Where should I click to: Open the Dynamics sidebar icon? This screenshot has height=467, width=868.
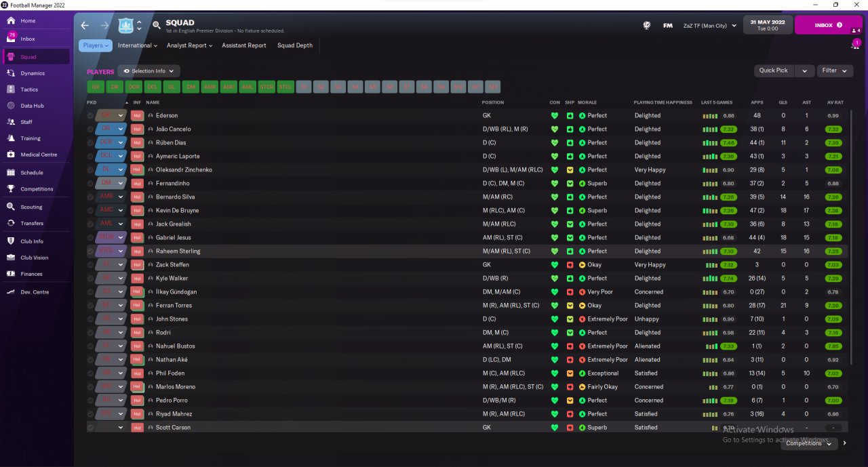pos(11,73)
